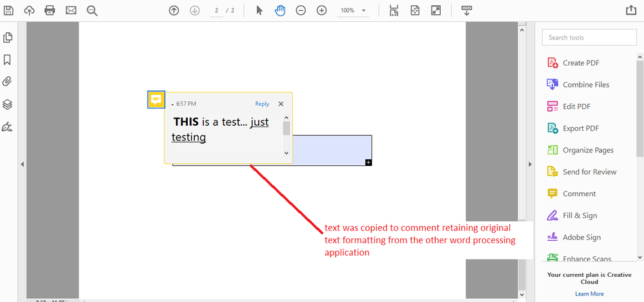This screenshot has width=644, height=302.
Task: Open the Page Thumbnails panel icon
Action: [x=7, y=37]
